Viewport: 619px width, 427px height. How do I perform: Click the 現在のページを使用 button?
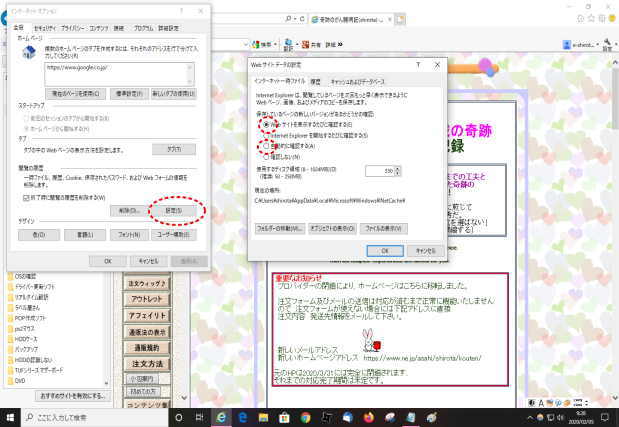[76, 94]
